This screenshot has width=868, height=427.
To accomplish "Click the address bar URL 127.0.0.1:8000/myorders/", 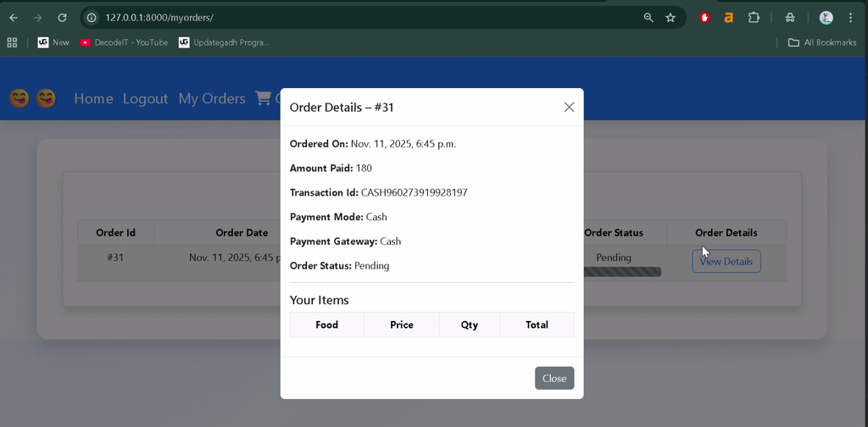I will (159, 18).
